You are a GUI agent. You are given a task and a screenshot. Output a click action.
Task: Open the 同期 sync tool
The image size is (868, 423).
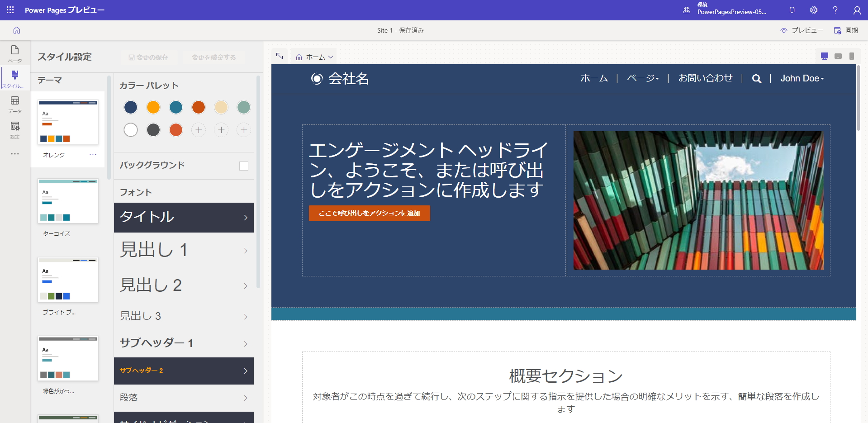[x=845, y=30]
